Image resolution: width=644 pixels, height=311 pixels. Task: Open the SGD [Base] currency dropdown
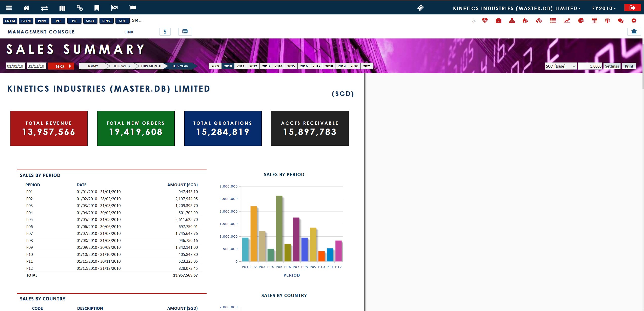(560, 66)
